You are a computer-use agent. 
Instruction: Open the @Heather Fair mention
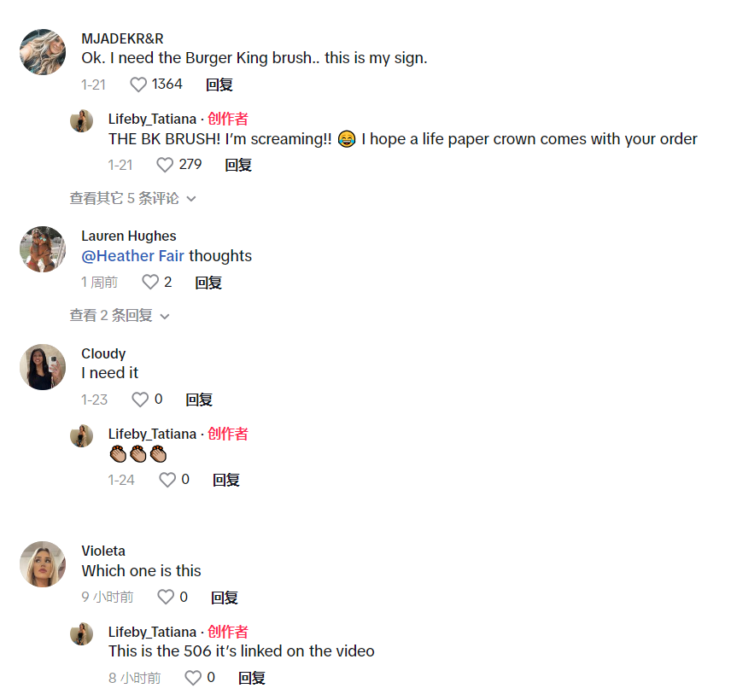pyautogui.click(x=133, y=256)
